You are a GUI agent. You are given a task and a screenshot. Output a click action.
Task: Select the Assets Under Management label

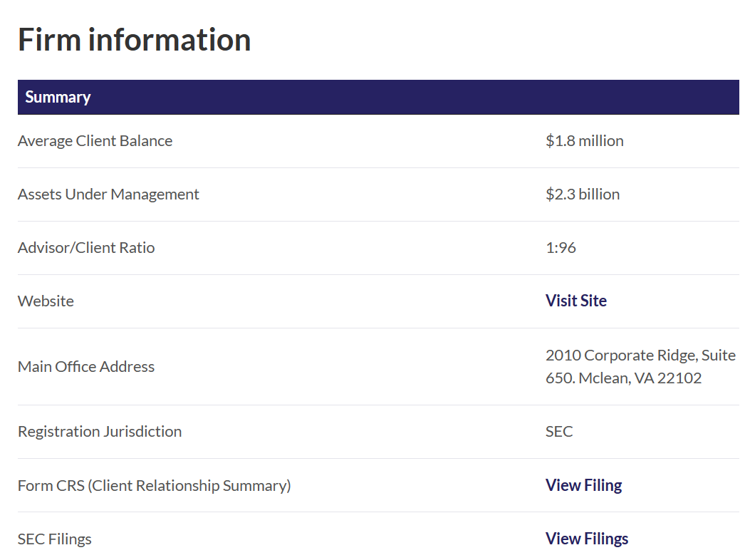(108, 195)
